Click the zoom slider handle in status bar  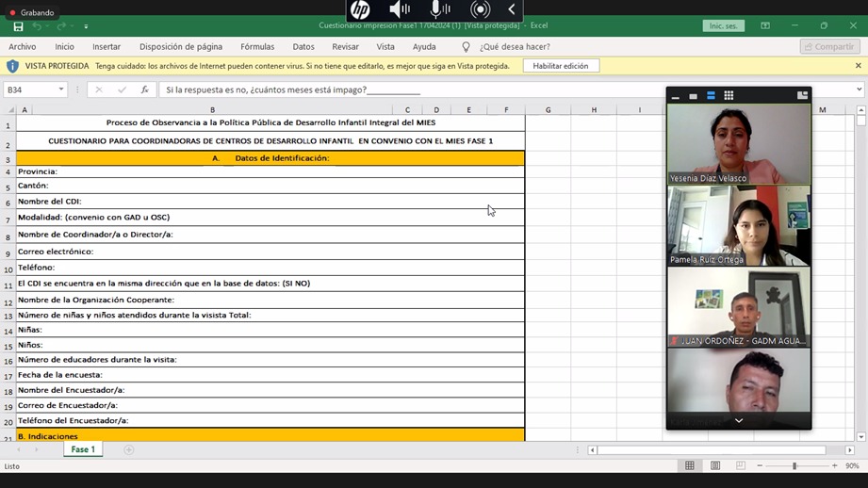click(x=794, y=466)
